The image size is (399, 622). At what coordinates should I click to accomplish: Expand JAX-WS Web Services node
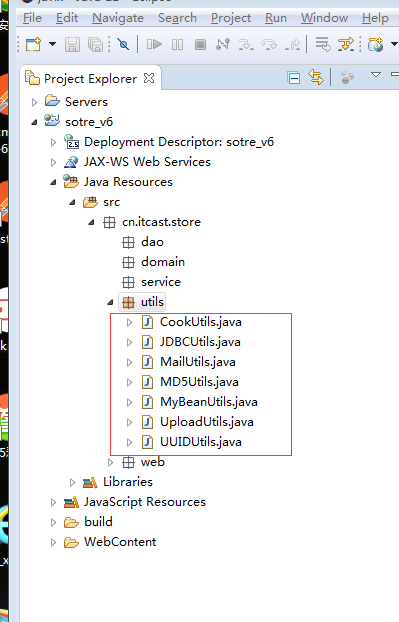[53, 162]
